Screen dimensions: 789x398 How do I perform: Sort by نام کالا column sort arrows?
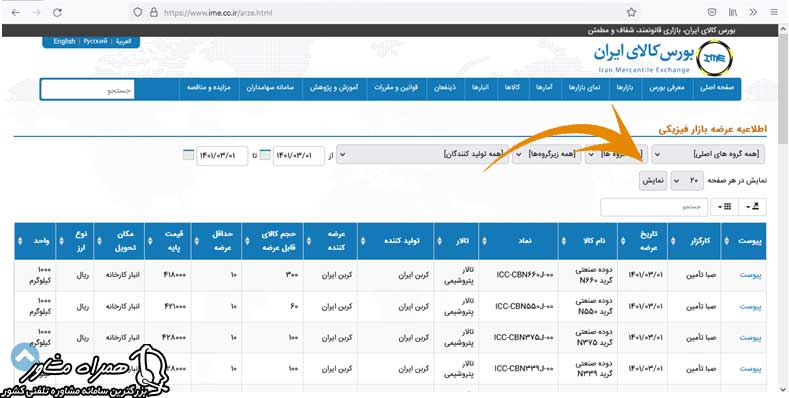(563, 241)
